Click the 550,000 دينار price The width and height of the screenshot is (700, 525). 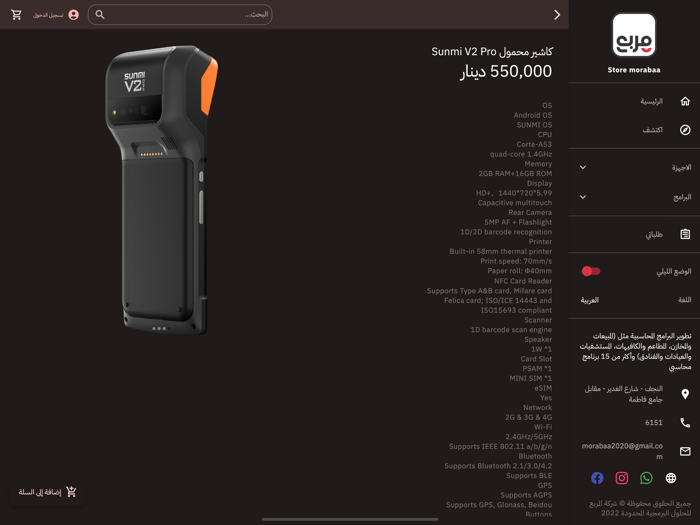point(506,71)
